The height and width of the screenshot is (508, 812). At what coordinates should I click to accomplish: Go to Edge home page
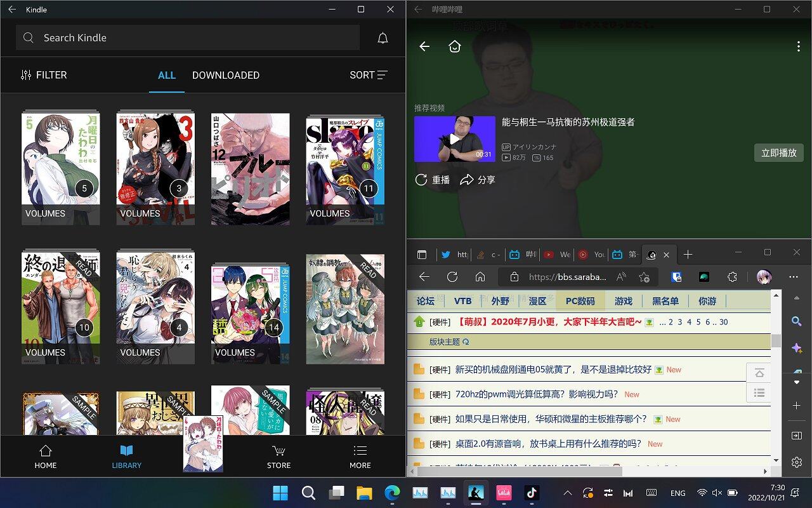coord(480,277)
